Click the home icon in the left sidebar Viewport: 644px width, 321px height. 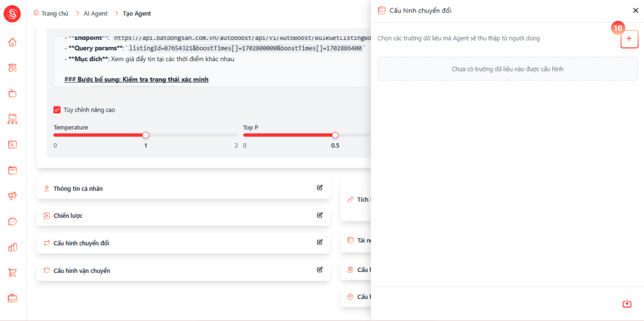pyautogui.click(x=12, y=42)
